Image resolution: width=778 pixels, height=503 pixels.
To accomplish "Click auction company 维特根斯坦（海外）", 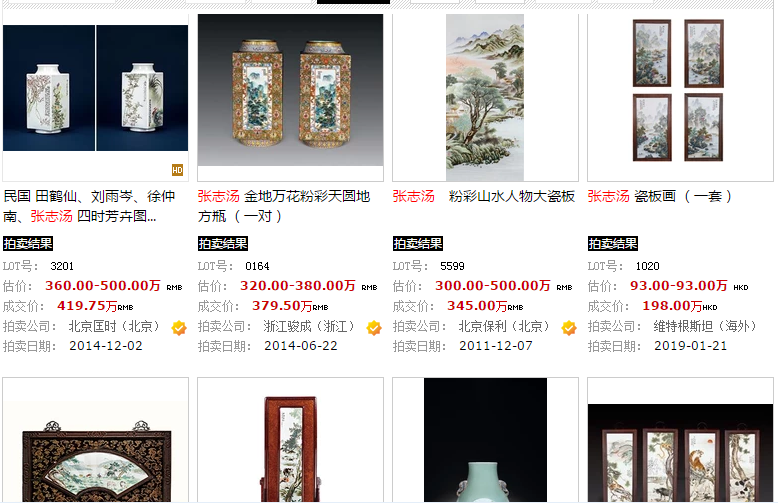I will coord(706,326).
